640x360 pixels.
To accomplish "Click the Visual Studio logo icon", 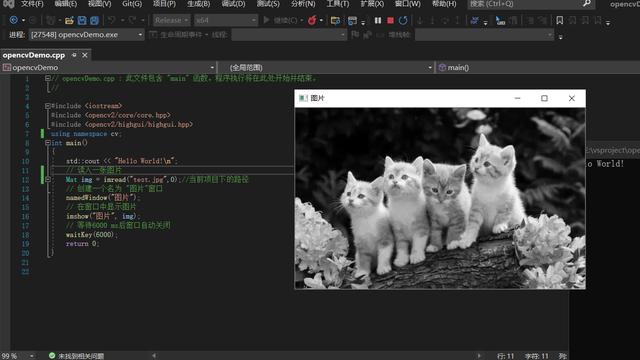I will pyautogui.click(x=9, y=4).
